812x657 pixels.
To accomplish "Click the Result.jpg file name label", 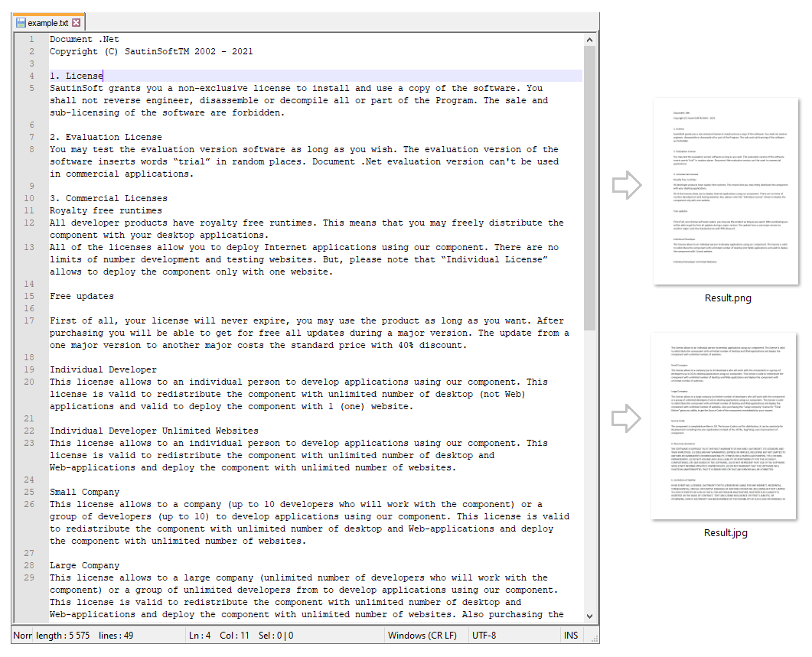I will click(726, 532).
